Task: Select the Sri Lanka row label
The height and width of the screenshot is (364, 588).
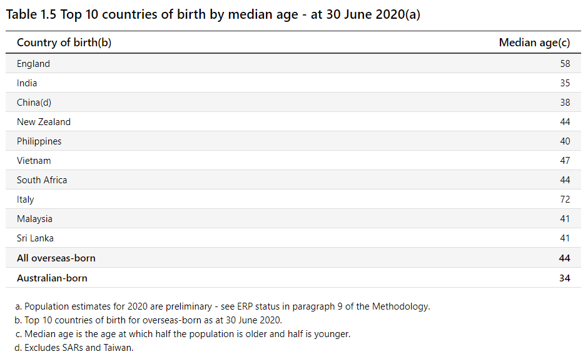Action: click(35, 238)
